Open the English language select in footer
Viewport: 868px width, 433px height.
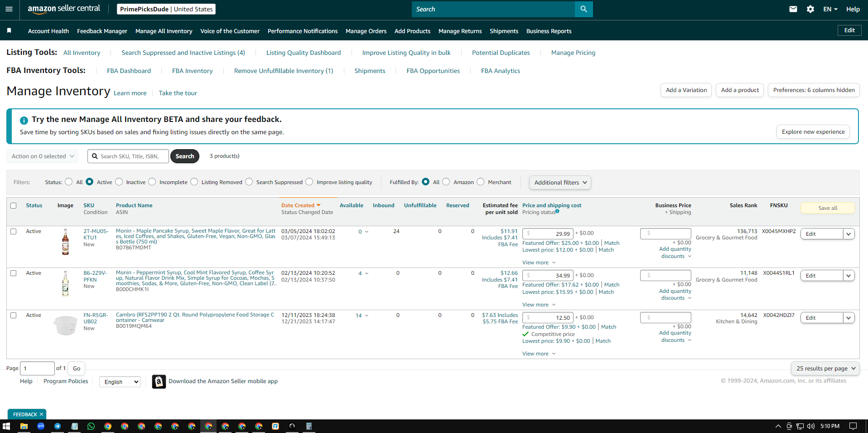(120, 382)
